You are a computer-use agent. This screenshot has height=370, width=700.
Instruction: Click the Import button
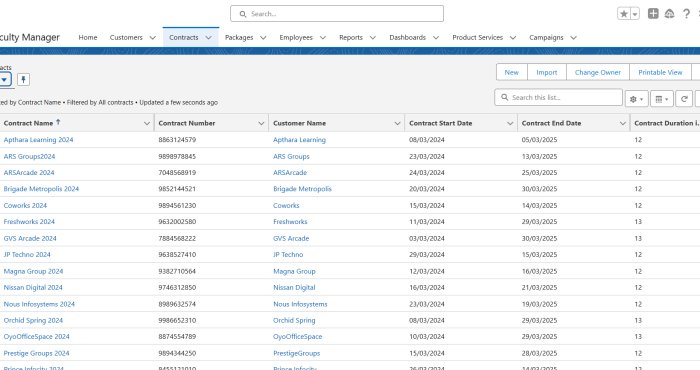coord(547,72)
